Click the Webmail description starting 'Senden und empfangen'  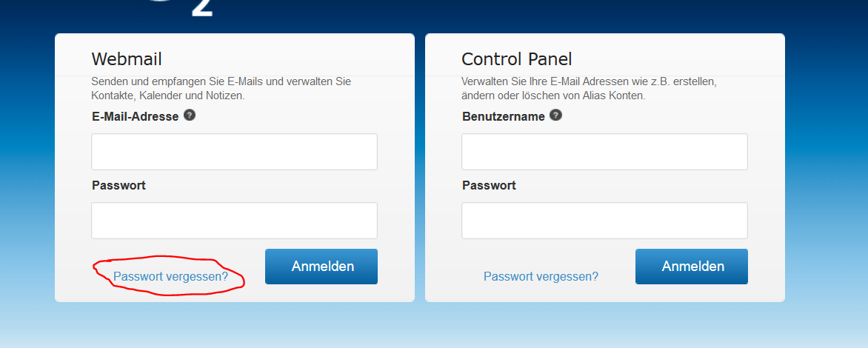coord(221,89)
